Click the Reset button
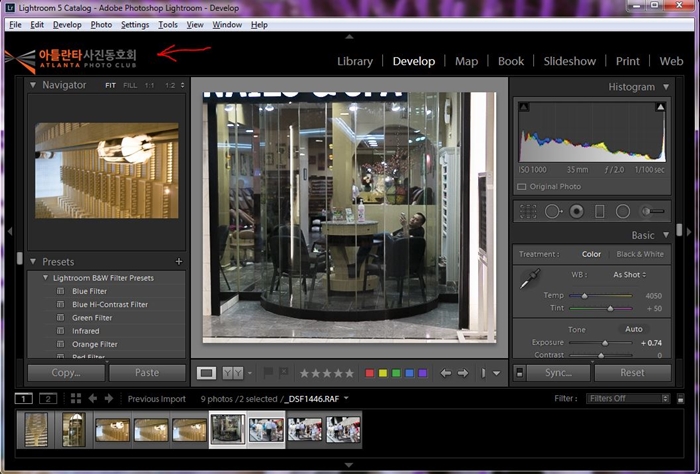Screen dimensions: 700x474 (632, 373)
